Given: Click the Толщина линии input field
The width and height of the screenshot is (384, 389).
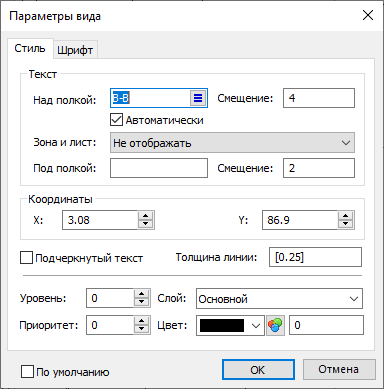Looking at the screenshot, I should pyautogui.click(x=315, y=257).
